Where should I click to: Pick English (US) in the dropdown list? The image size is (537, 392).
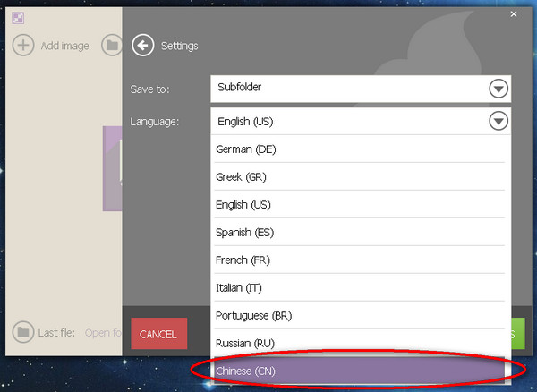pos(360,204)
